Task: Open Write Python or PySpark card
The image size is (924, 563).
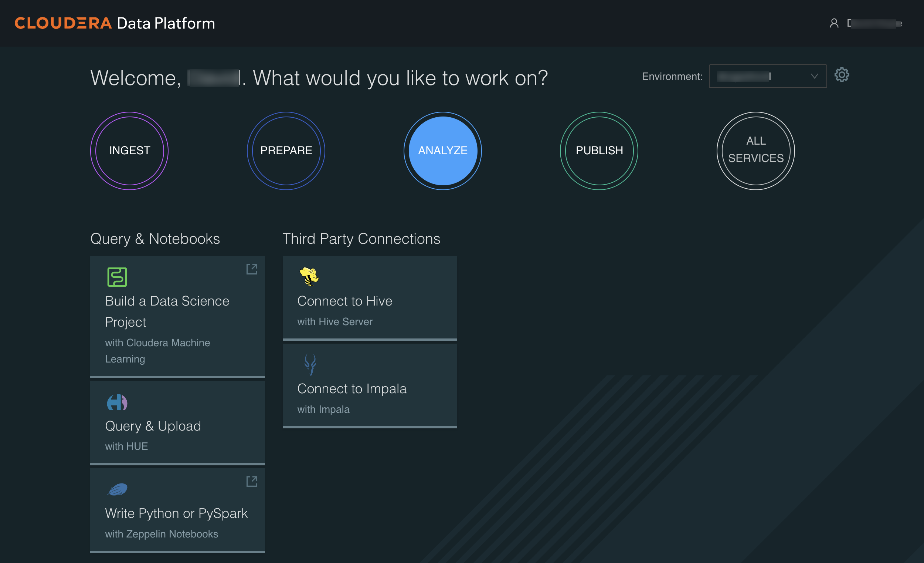Action: point(177,510)
